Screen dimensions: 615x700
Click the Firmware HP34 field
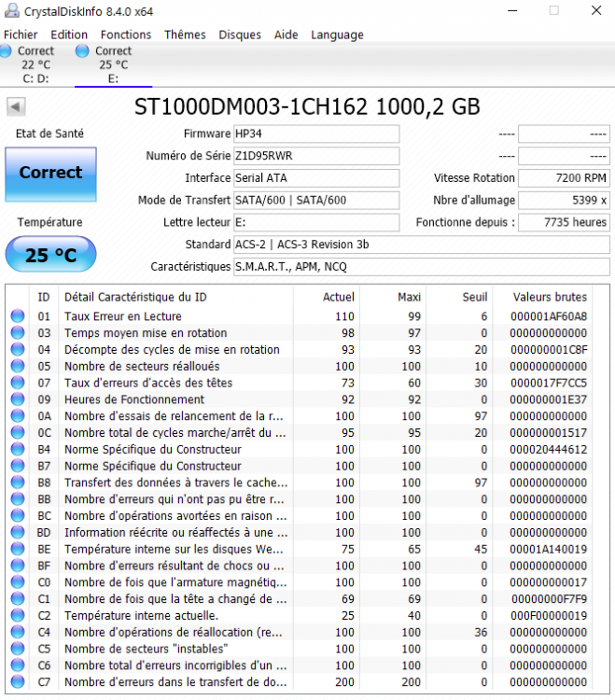click(315, 133)
